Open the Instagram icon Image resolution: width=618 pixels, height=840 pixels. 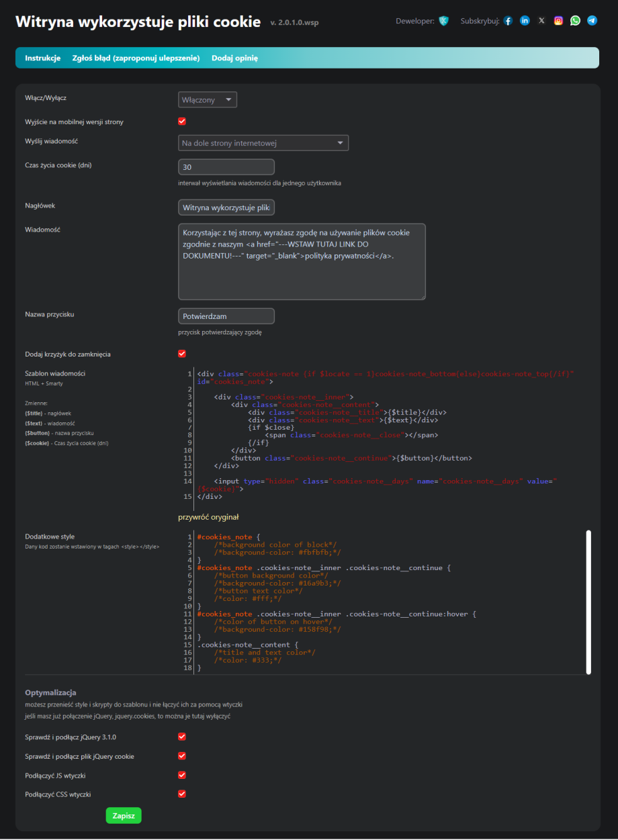click(558, 21)
